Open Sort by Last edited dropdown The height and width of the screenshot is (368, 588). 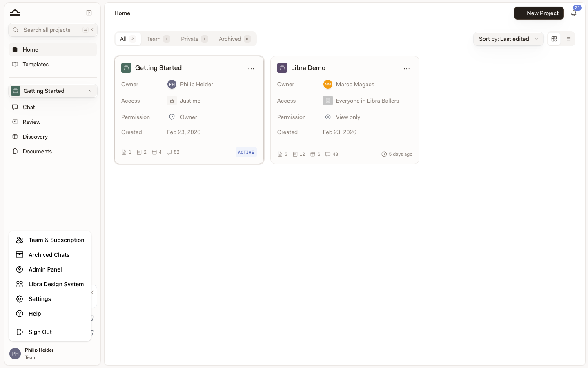click(508, 39)
